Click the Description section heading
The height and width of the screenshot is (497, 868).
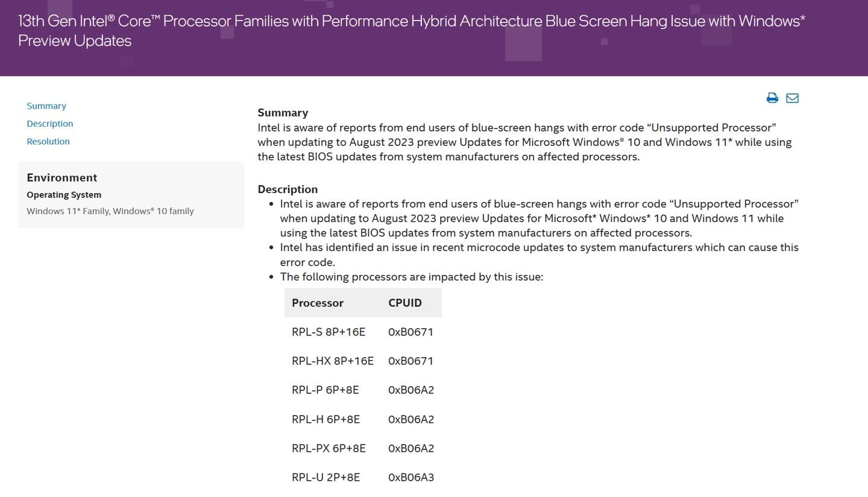288,189
